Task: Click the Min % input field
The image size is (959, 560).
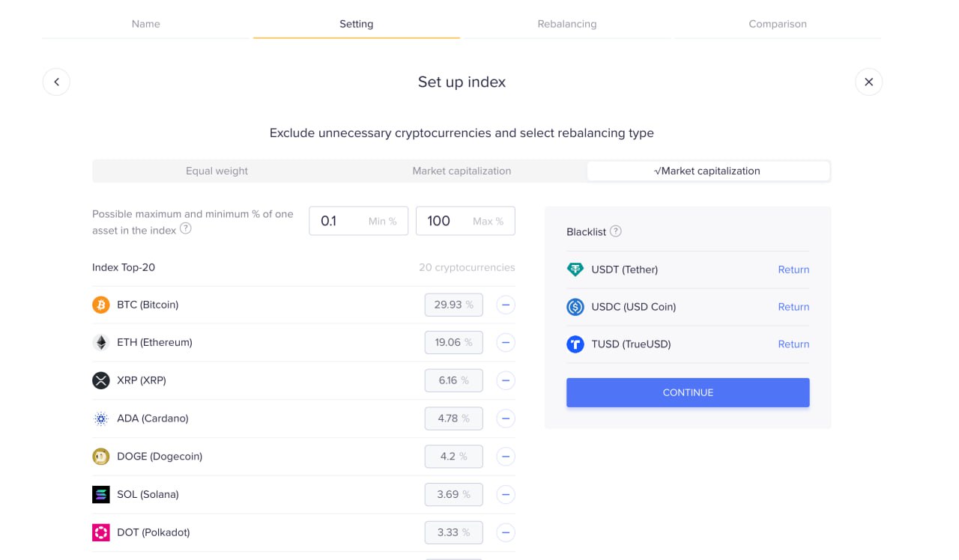Action: point(357,221)
